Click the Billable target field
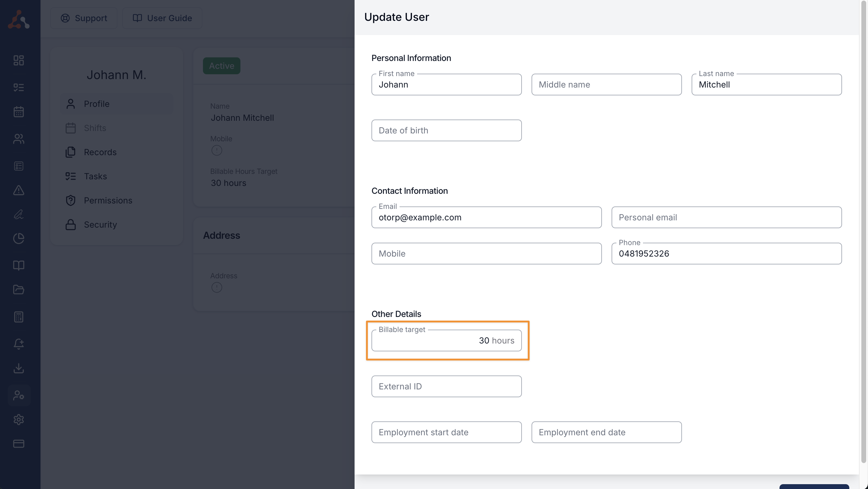 pos(446,340)
